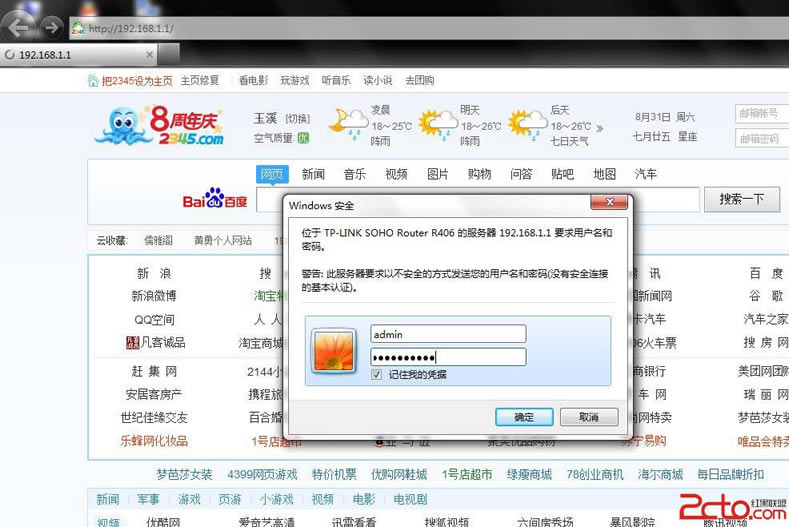The image size is (789, 527).
Task: Close the 192.168.1.1 tab with its X
Action: coord(149,54)
